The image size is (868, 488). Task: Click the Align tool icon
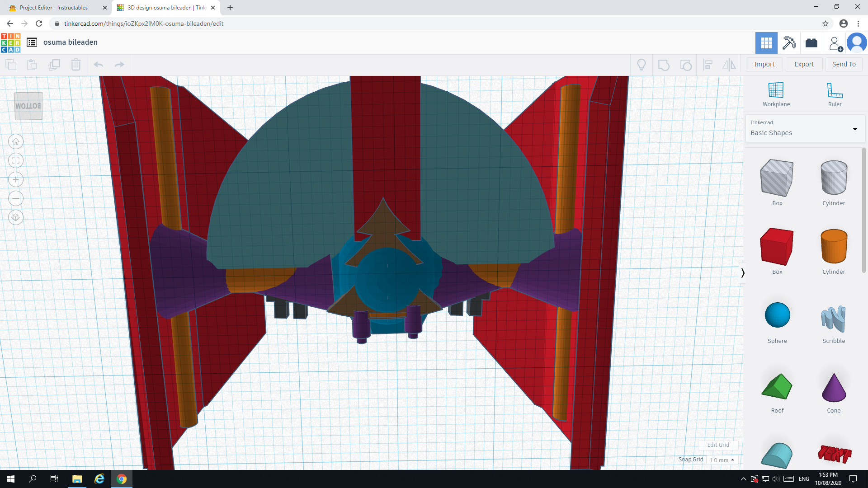pyautogui.click(x=708, y=65)
